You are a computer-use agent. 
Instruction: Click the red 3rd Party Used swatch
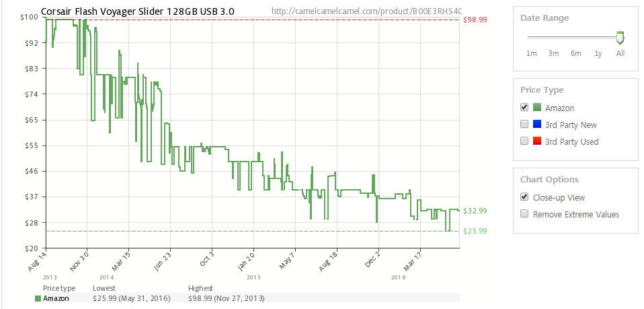point(536,141)
